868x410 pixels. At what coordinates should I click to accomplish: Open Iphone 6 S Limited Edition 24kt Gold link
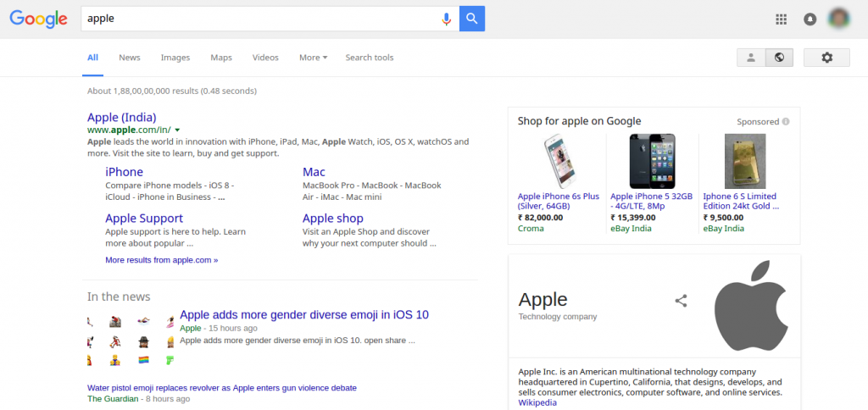click(741, 202)
